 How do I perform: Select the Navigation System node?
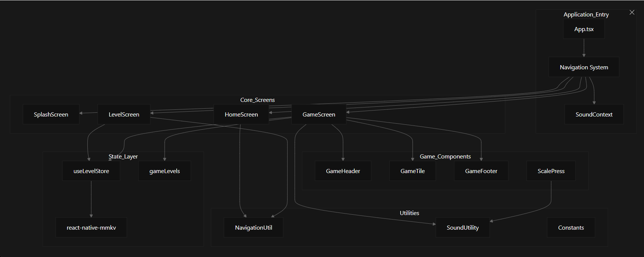click(584, 67)
